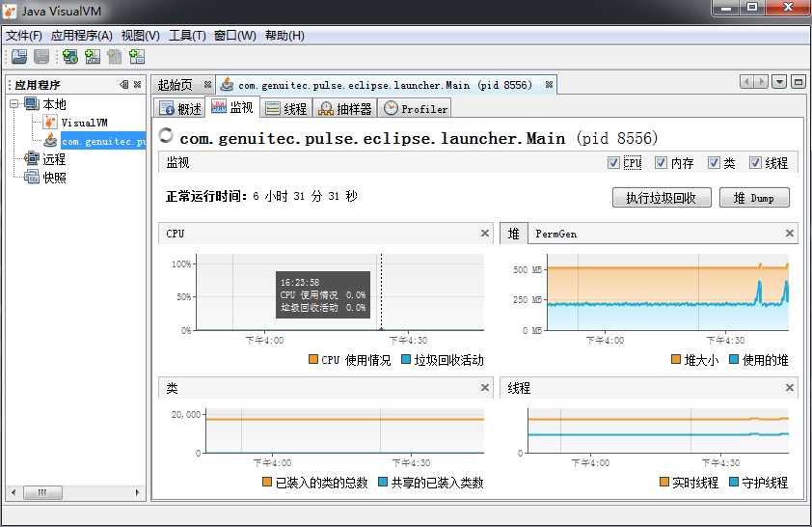Screen dimensions: 812x527
Task: Click the Java VisualVM title bar icon
Action: pyautogui.click(x=11, y=11)
